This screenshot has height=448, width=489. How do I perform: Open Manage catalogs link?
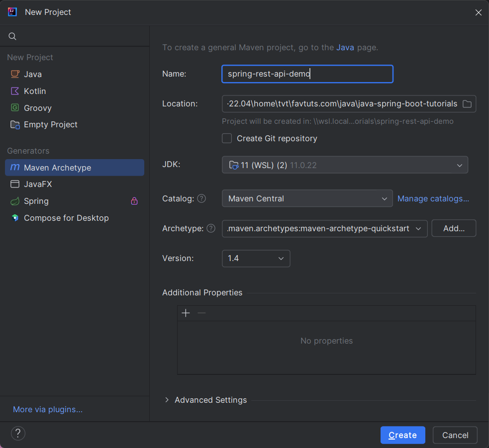[x=433, y=198]
